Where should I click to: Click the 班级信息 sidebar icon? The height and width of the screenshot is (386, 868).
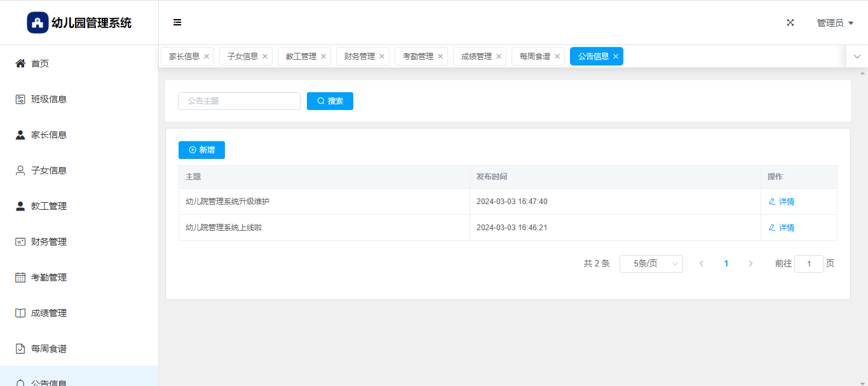(20, 99)
